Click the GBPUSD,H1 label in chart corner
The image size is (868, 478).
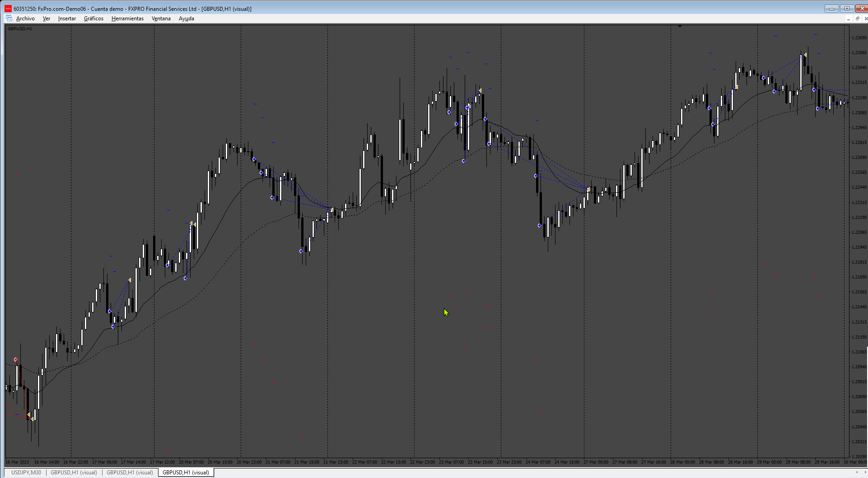click(x=20, y=29)
